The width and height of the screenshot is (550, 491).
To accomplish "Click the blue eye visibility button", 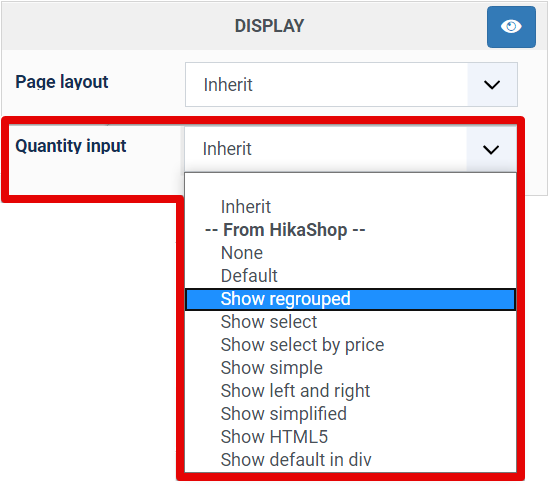I will click(511, 27).
